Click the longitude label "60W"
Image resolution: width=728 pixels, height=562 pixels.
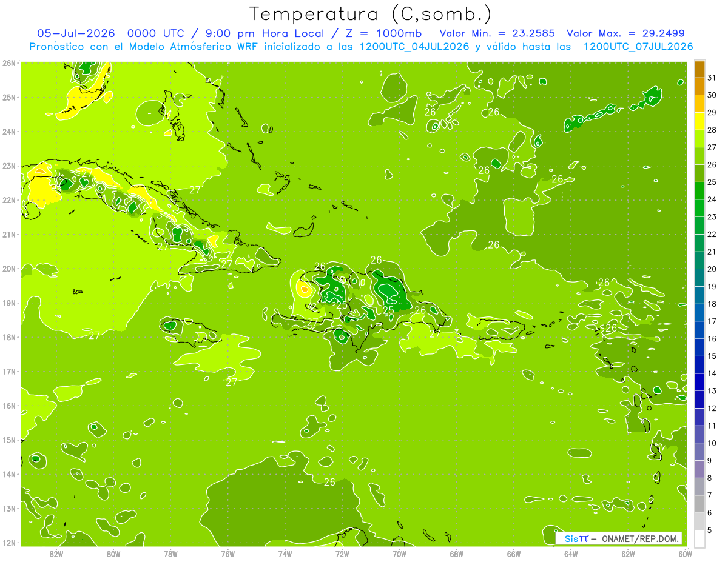coord(685,554)
